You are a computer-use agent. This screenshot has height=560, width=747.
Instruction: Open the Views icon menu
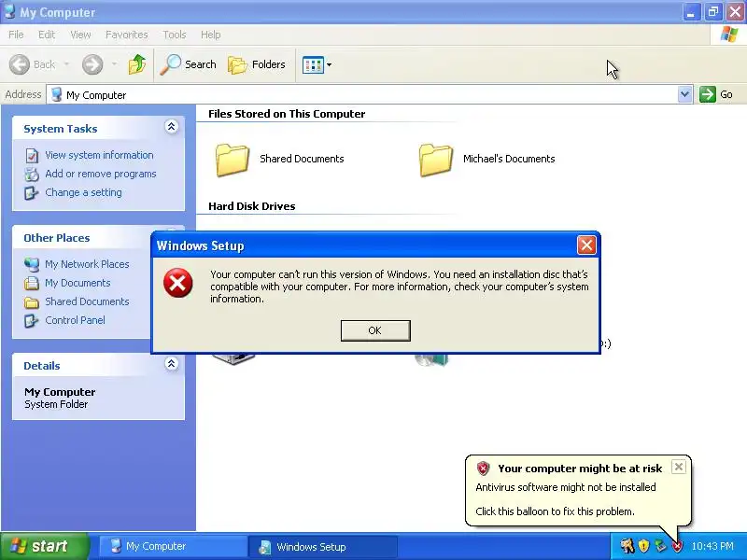click(317, 64)
